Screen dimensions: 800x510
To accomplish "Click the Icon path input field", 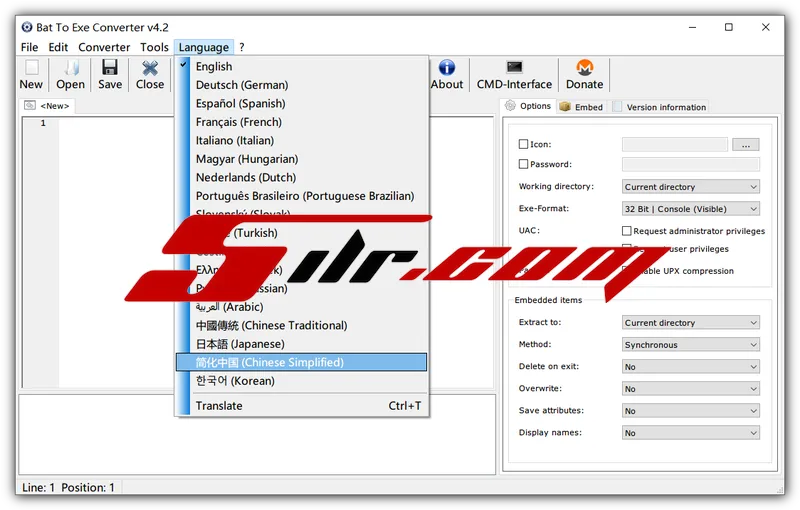I will [x=674, y=144].
